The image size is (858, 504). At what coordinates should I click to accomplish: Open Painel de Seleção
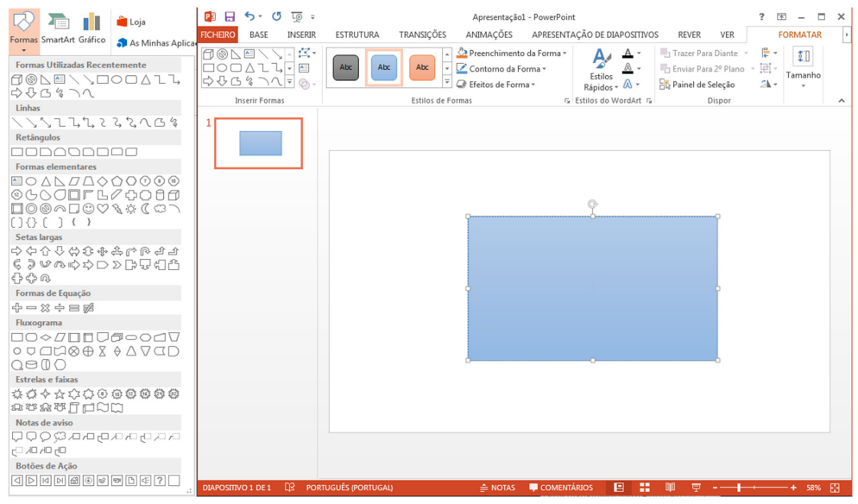697,85
